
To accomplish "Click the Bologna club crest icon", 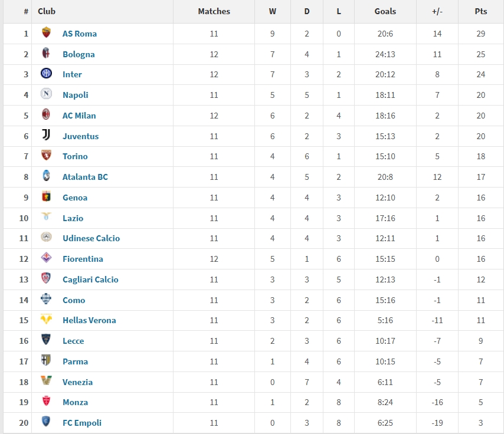I will tap(46, 54).
